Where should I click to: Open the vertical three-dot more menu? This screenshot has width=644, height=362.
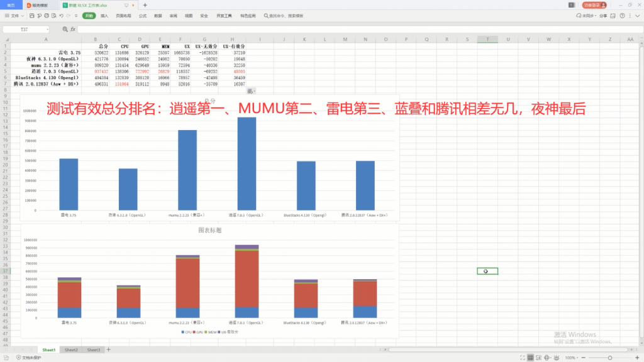point(630,16)
